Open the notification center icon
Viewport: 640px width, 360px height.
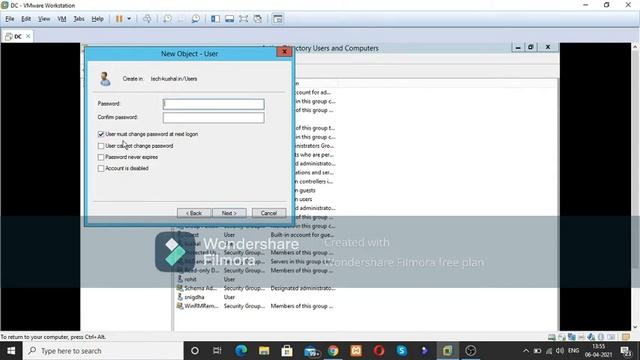coord(626,351)
